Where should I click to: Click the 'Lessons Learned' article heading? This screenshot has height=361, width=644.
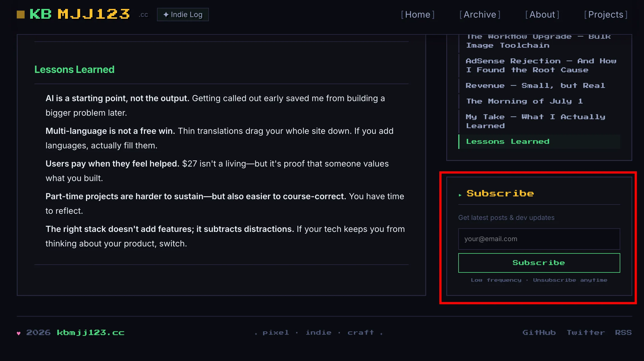[x=74, y=69]
